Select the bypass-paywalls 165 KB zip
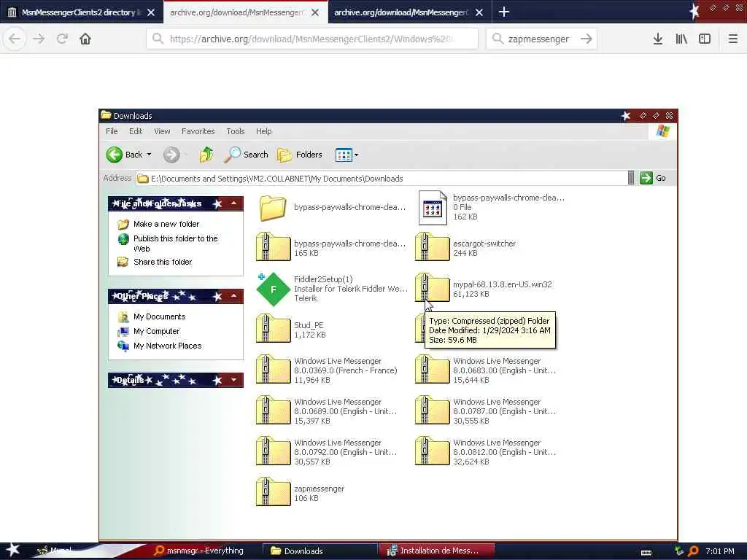Screen dimensions: 747x560 [273, 246]
